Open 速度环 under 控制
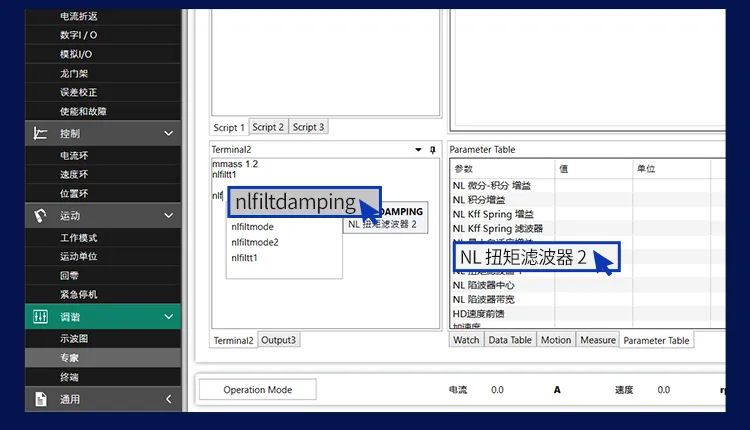750x430 pixels. [103, 175]
